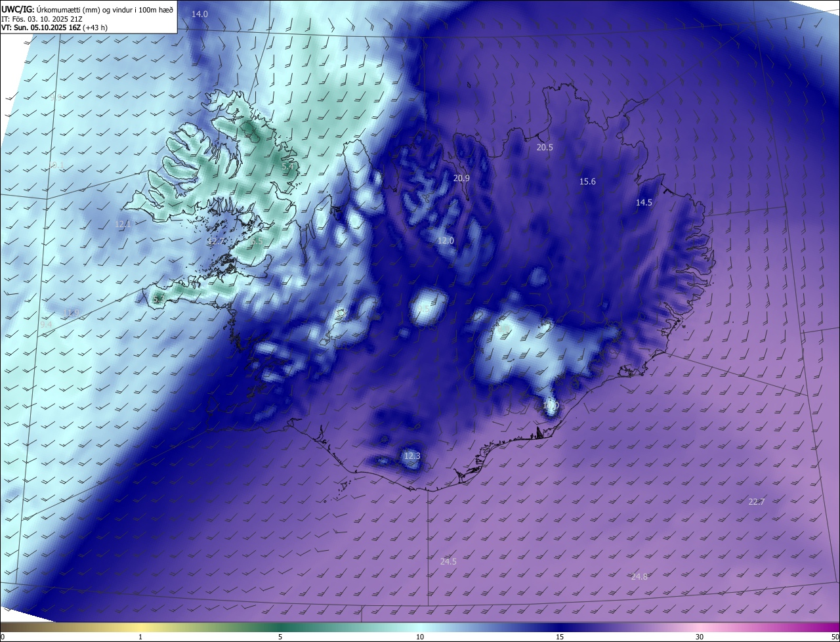Click the 10.1 value in the western sea
This screenshot has width=840, height=642.
pyautogui.click(x=56, y=165)
